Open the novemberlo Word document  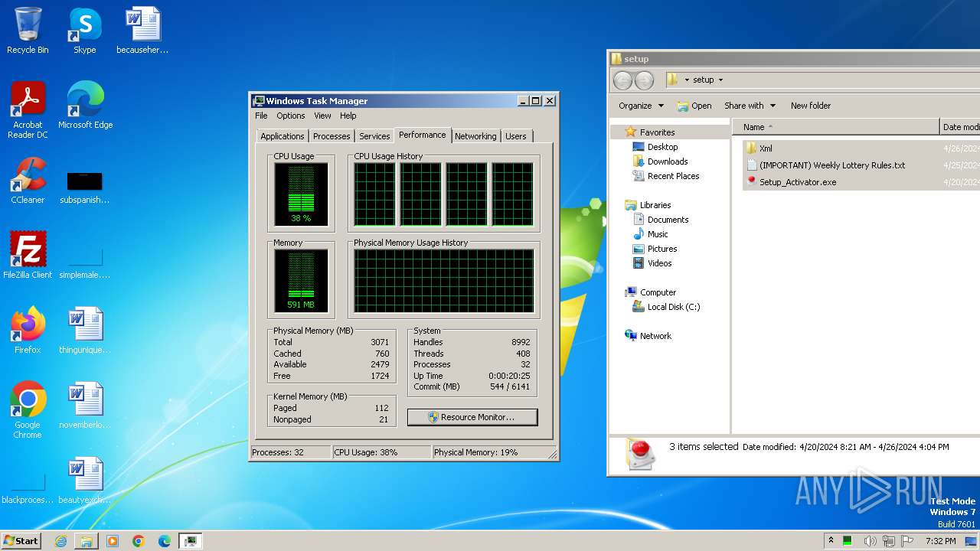(85, 405)
